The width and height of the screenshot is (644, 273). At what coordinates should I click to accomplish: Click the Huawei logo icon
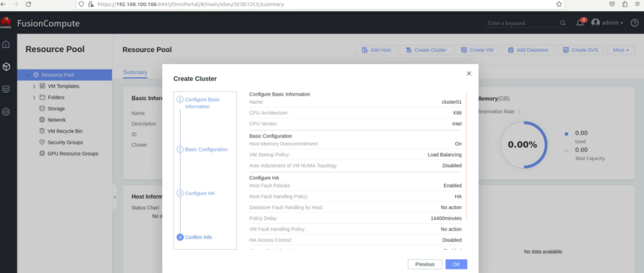(6, 23)
